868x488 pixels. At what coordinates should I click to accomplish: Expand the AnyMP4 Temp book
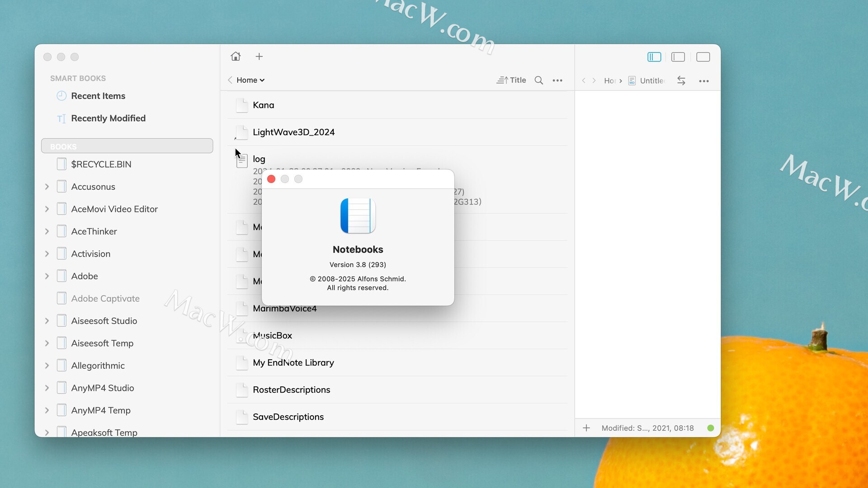[x=47, y=410]
